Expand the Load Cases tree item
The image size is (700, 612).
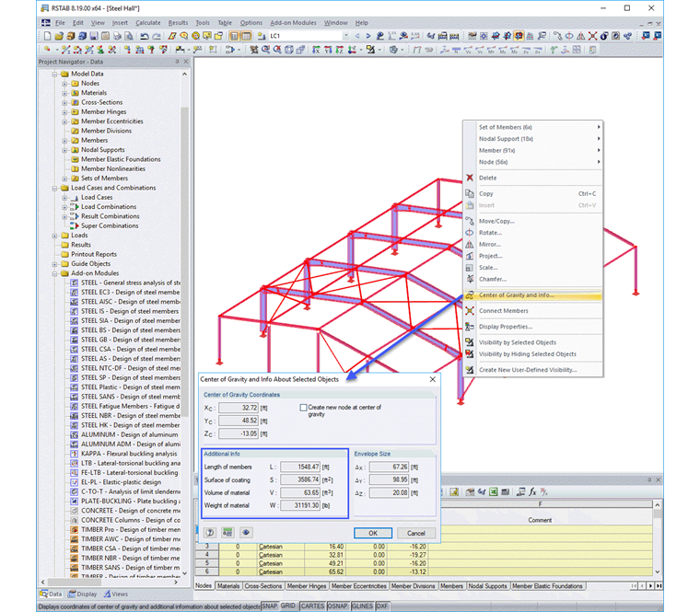click(64, 197)
